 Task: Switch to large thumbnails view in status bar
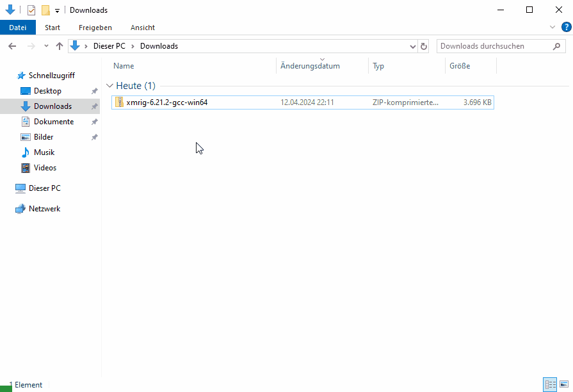(x=564, y=384)
